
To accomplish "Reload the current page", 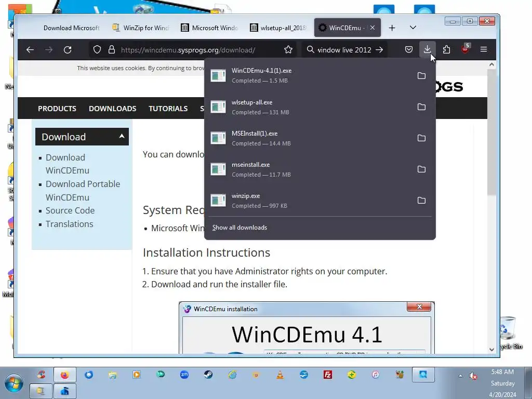I will [68, 50].
